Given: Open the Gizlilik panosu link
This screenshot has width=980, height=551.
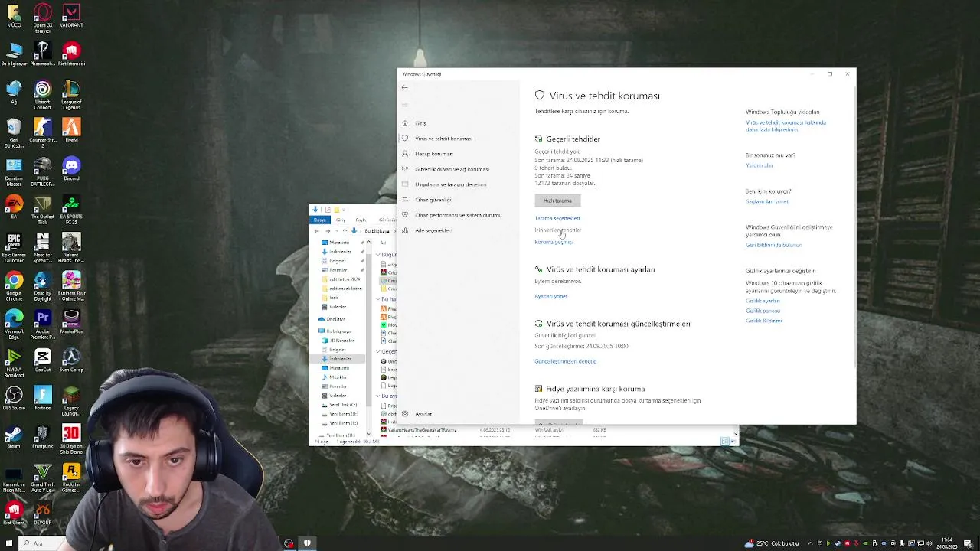Looking at the screenshot, I should click(x=763, y=311).
